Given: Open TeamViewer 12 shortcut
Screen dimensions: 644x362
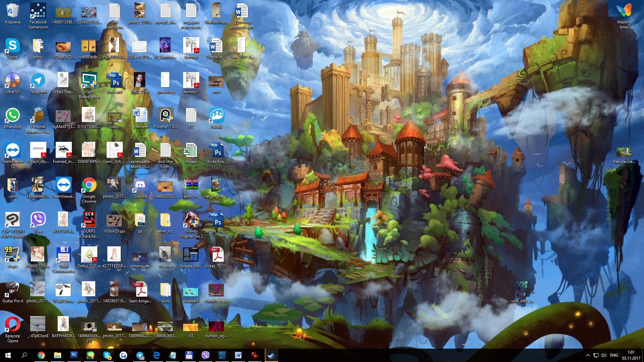Looking at the screenshot, I should coord(13,156).
